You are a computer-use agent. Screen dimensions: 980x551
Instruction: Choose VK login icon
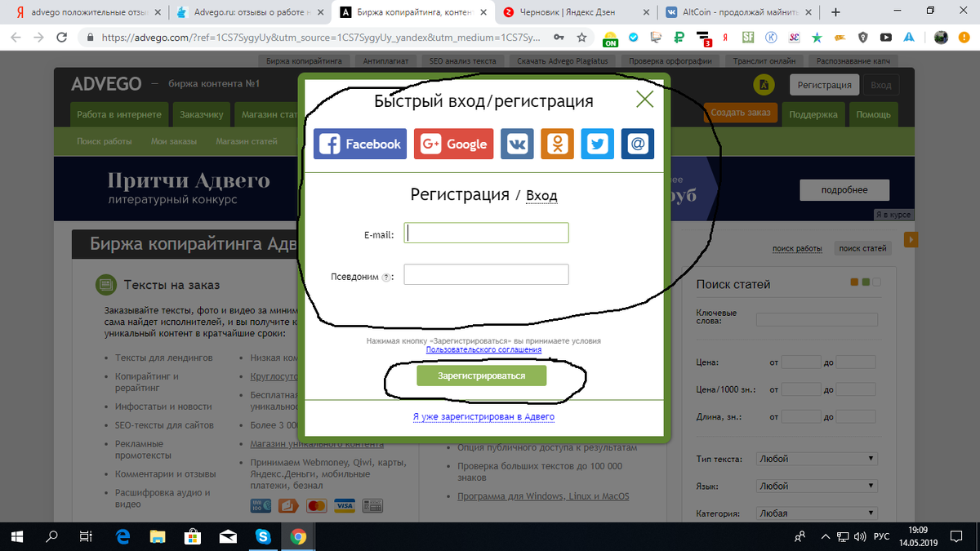coord(517,144)
